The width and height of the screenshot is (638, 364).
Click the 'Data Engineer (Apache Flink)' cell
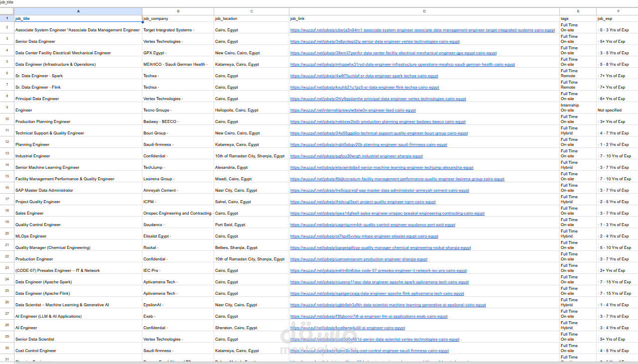tap(78, 291)
